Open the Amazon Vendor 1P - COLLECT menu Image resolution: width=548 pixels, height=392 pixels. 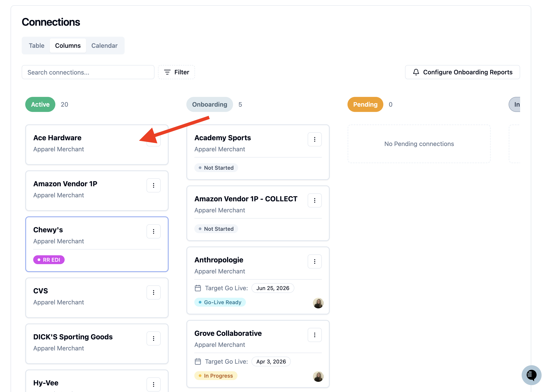pyautogui.click(x=315, y=200)
